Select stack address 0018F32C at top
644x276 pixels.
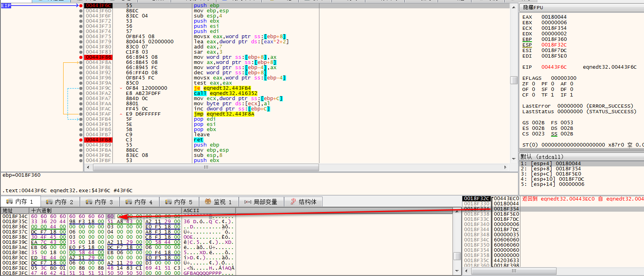[477, 199]
